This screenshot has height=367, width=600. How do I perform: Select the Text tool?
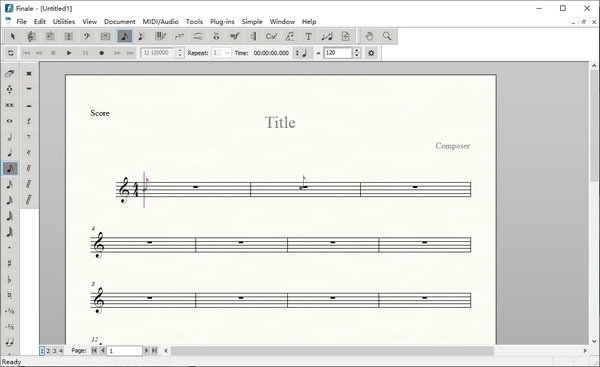click(x=308, y=36)
